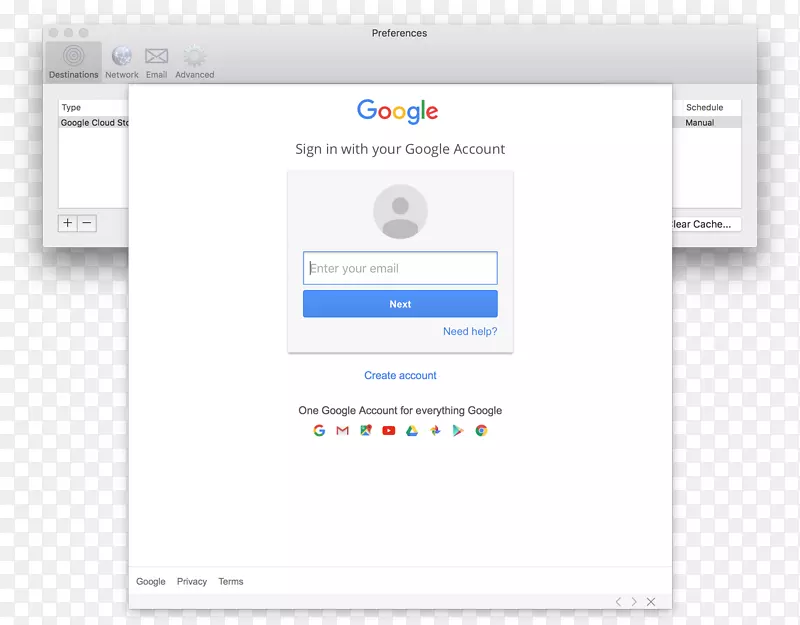Click the Clear Cache button
The height and width of the screenshot is (625, 800).
[706, 224]
